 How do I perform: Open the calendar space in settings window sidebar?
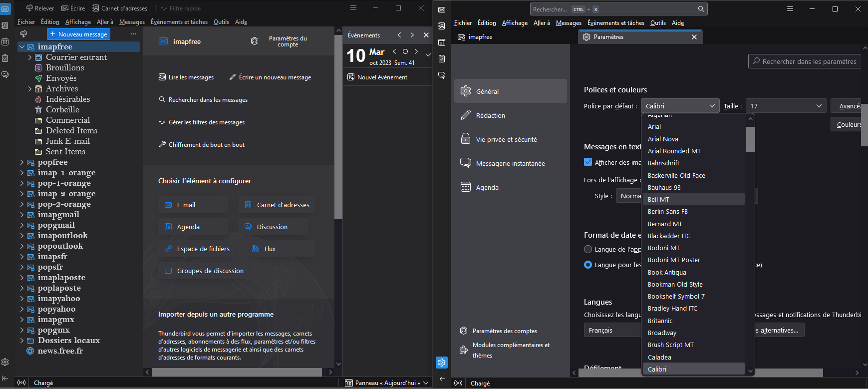click(442, 42)
